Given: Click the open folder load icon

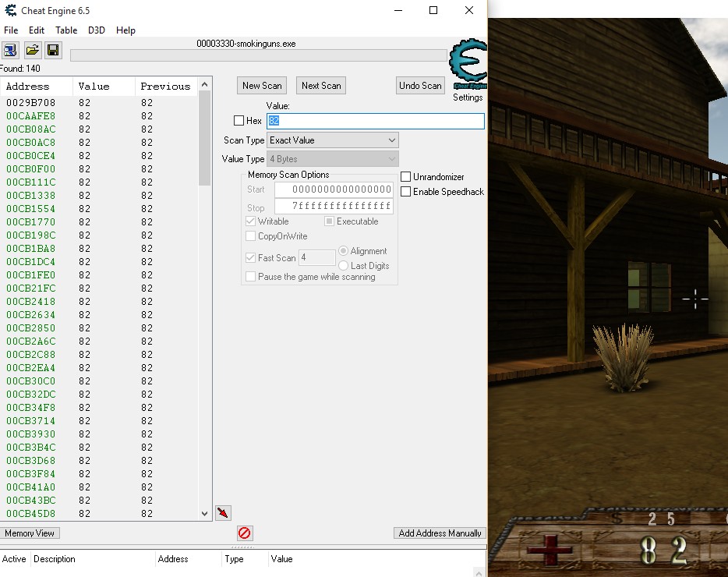Looking at the screenshot, I should (32, 51).
